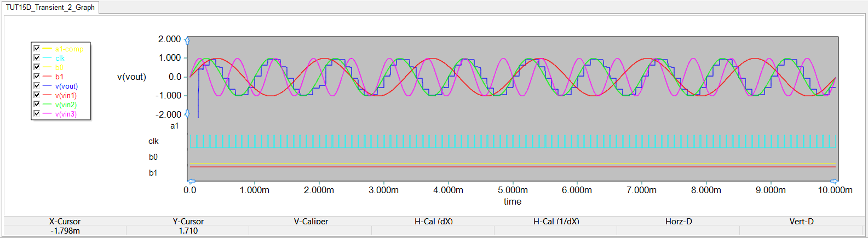Toggle visibility of v(vout) trace
This screenshot has width=868, height=238.
(37, 86)
